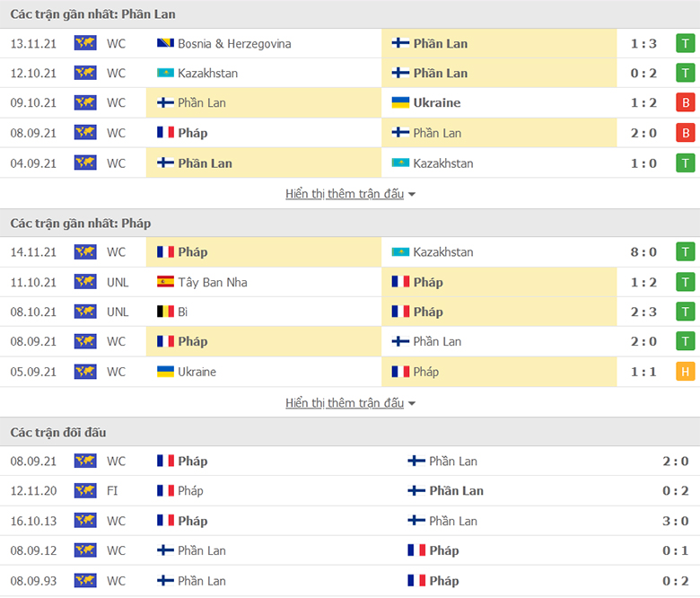Click the red B badge for Ukraine 1:2
This screenshot has height=598, width=700.
[x=686, y=102]
